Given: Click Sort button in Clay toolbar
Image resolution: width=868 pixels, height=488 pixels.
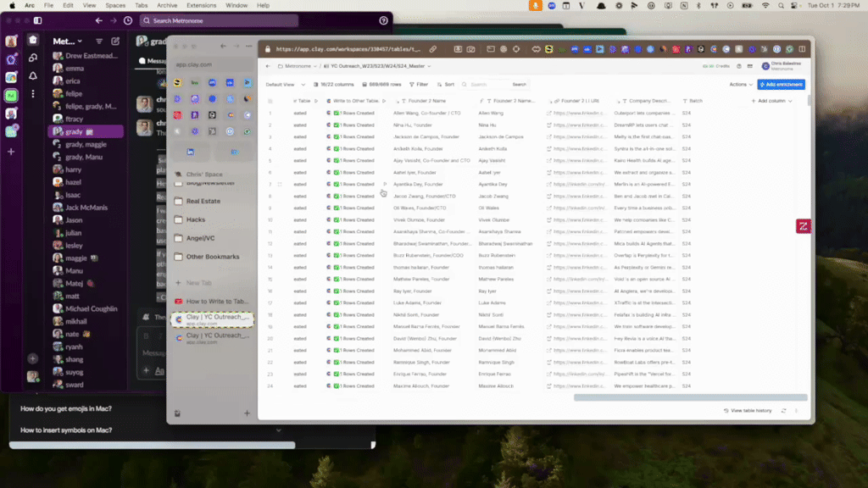Looking at the screenshot, I should [x=446, y=85].
